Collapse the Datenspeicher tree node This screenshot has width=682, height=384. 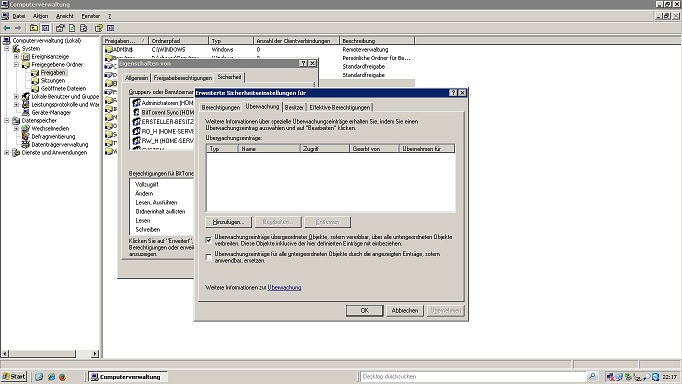pos(7,120)
